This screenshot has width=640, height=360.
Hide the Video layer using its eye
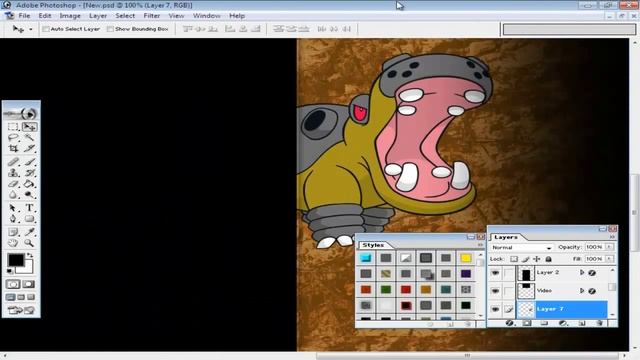[x=495, y=291]
